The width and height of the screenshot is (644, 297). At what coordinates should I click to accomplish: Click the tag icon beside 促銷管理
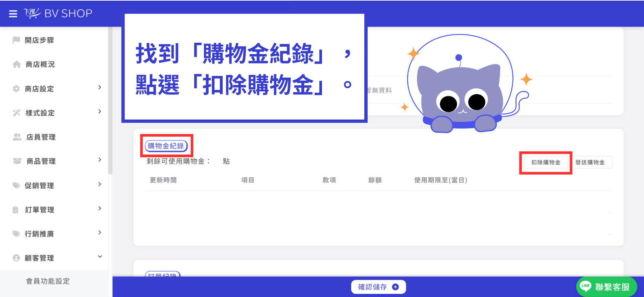coord(16,185)
